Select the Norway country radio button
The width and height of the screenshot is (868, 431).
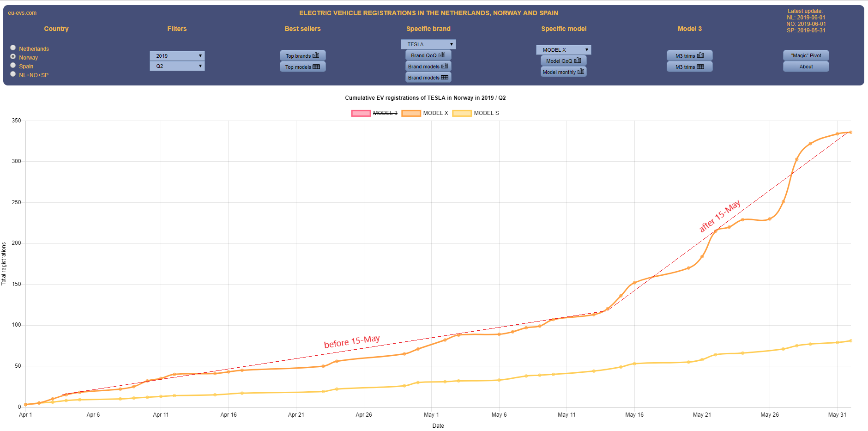tap(13, 57)
